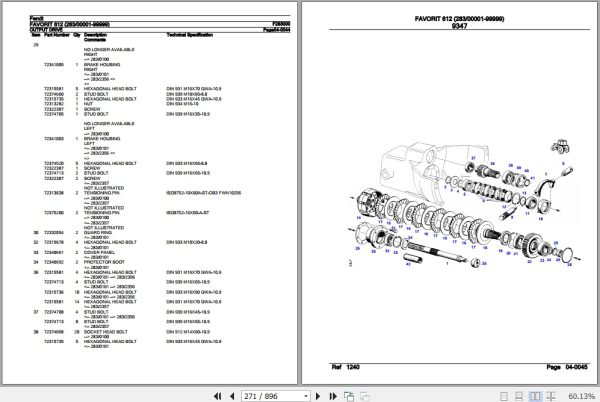The width and height of the screenshot is (600, 402).
Task: Click the 60.13% zoom level indicator
Action: click(582, 396)
